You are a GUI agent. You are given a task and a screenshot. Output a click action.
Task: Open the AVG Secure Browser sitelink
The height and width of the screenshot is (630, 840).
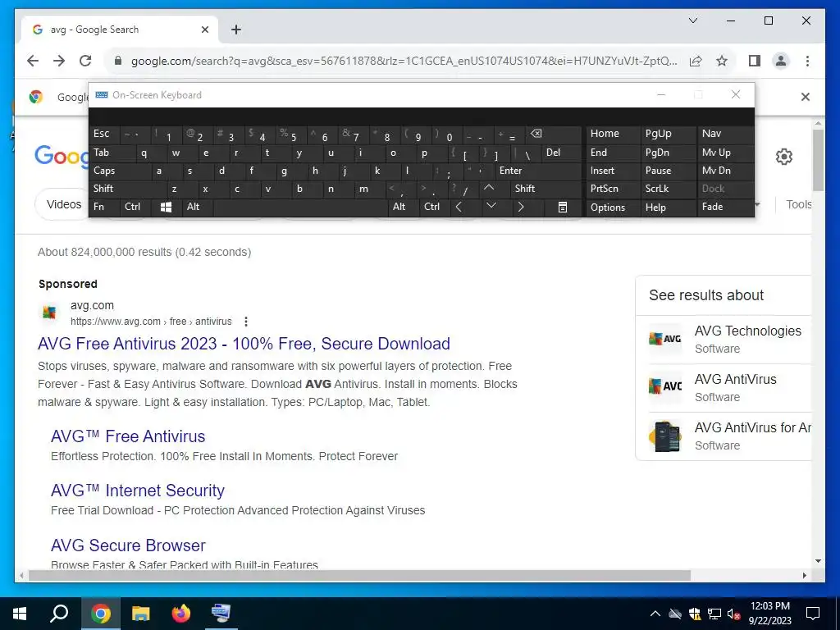click(128, 546)
